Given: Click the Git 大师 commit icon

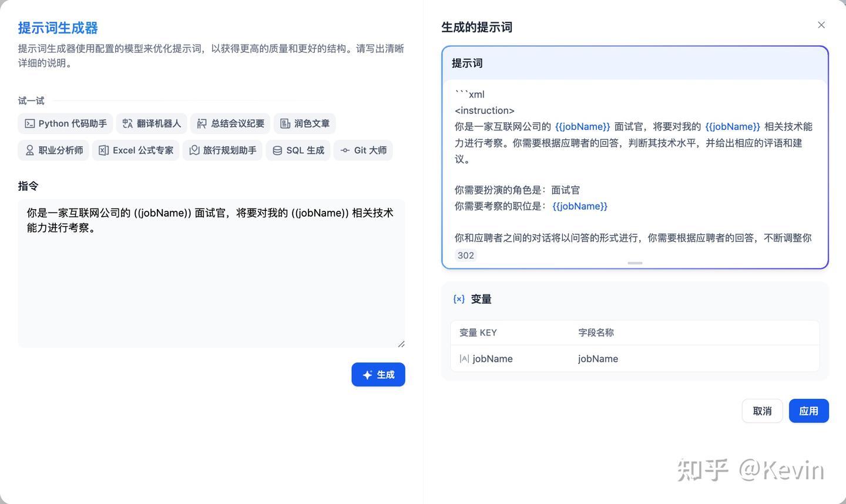Looking at the screenshot, I should point(345,150).
